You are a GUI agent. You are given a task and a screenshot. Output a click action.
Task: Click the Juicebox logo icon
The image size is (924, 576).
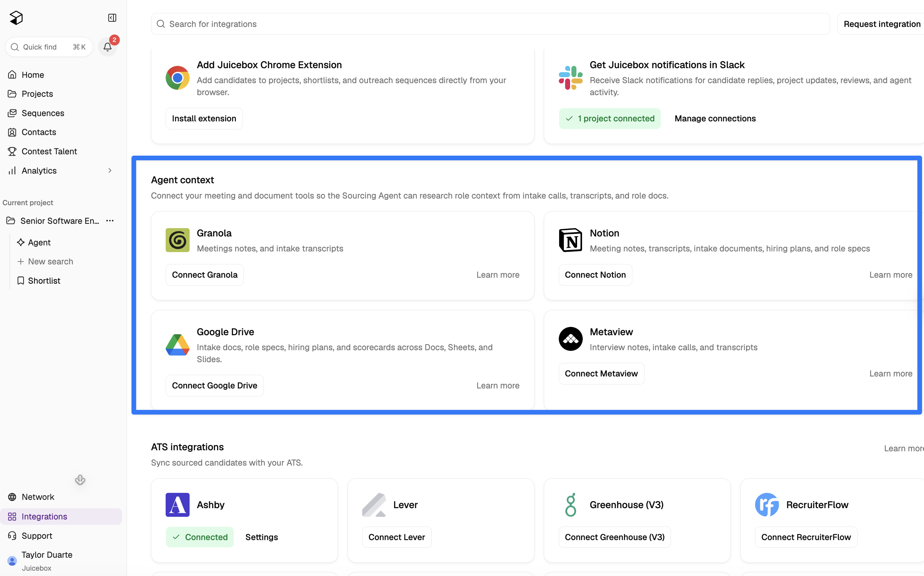[x=16, y=18]
